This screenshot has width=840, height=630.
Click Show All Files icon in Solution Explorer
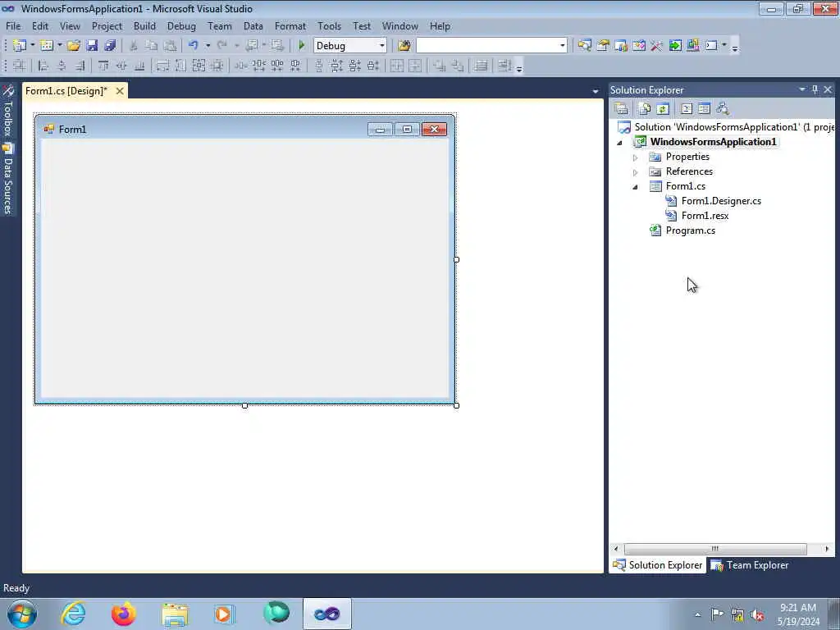tap(645, 109)
